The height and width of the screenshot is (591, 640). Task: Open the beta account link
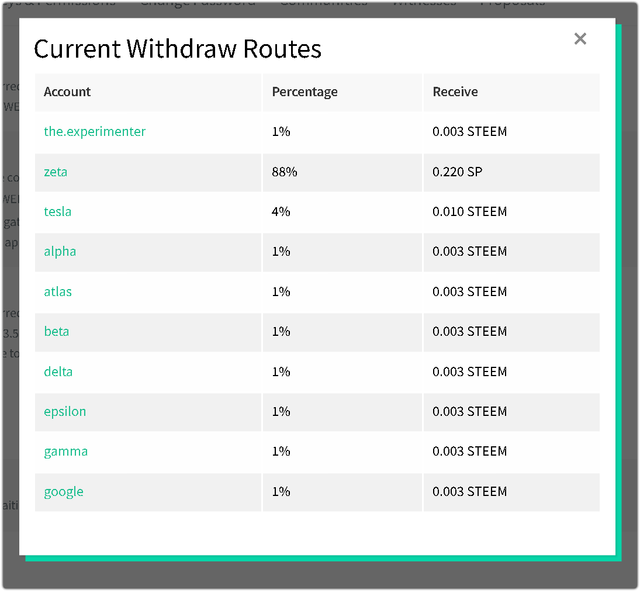(x=57, y=331)
